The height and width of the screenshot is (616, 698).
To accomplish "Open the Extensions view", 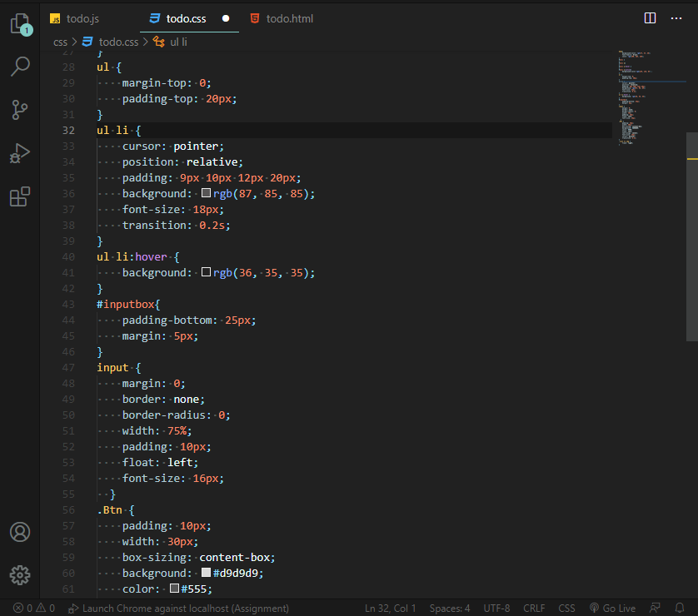I will click(x=20, y=196).
